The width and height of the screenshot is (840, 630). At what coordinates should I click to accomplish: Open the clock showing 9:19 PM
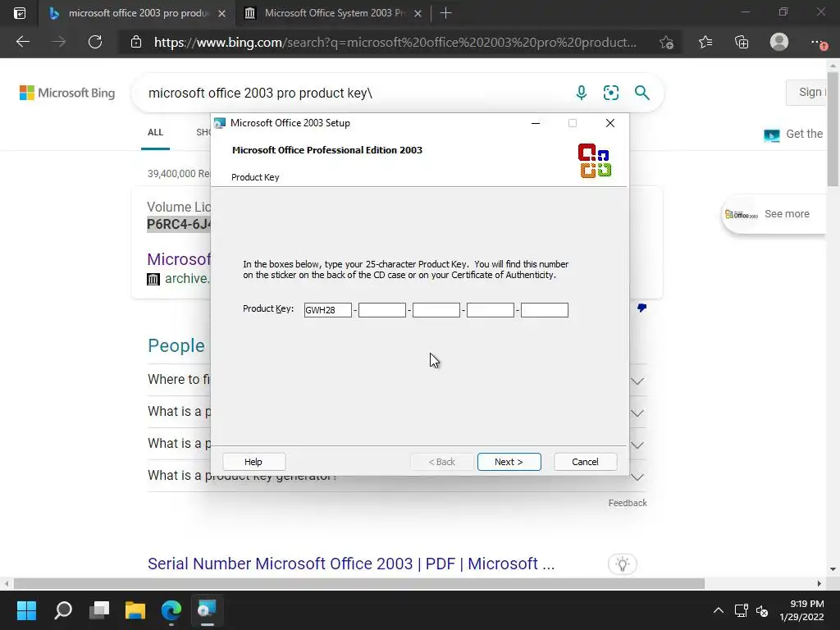click(x=801, y=610)
